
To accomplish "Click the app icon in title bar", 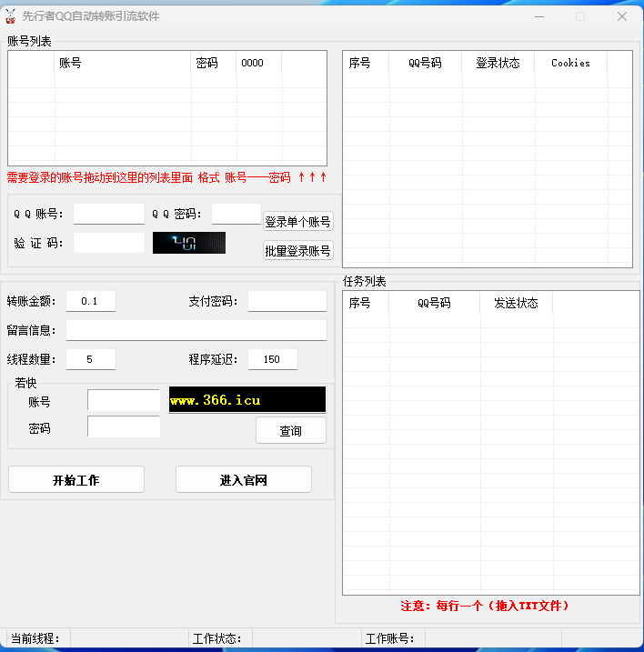I will tap(11, 16).
